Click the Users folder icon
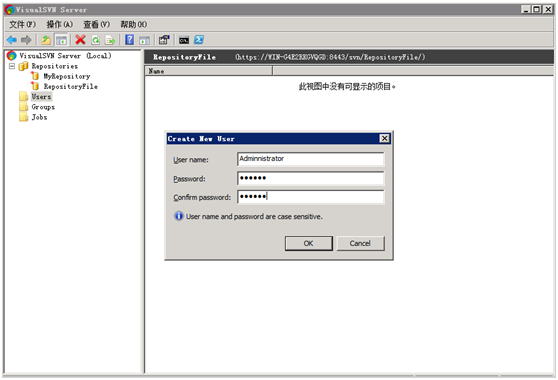The height and width of the screenshot is (380, 558). coord(24,96)
